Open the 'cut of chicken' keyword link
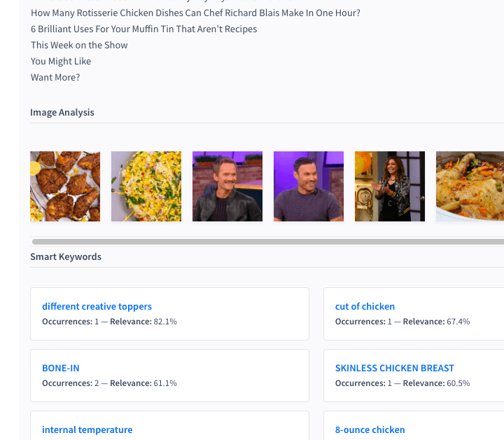 click(365, 306)
